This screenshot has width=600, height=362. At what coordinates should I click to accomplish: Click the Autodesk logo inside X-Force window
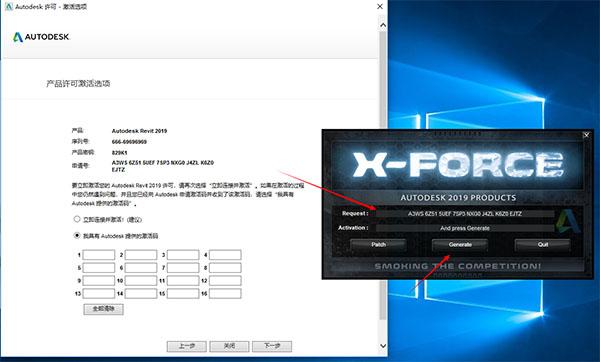coord(569,221)
